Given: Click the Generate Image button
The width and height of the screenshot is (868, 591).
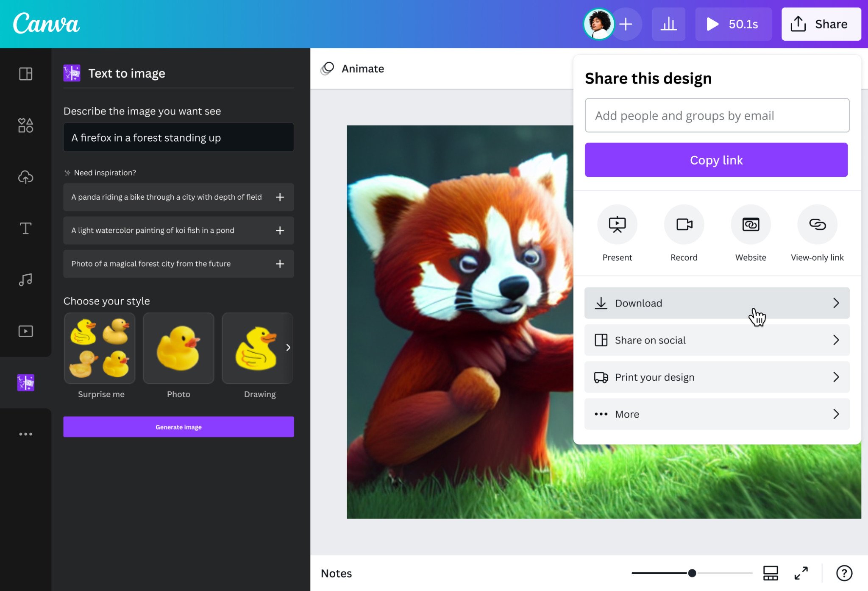Looking at the screenshot, I should pos(178,427).
